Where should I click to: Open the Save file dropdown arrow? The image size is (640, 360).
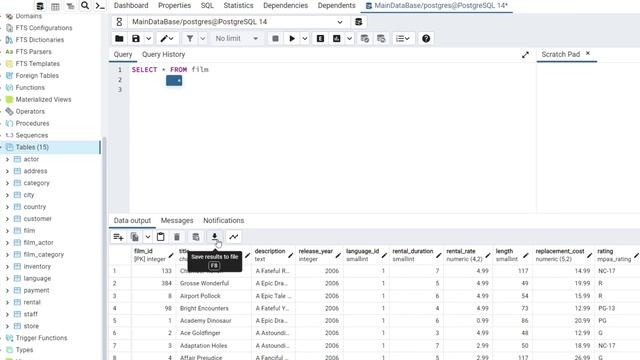(149, 38)
